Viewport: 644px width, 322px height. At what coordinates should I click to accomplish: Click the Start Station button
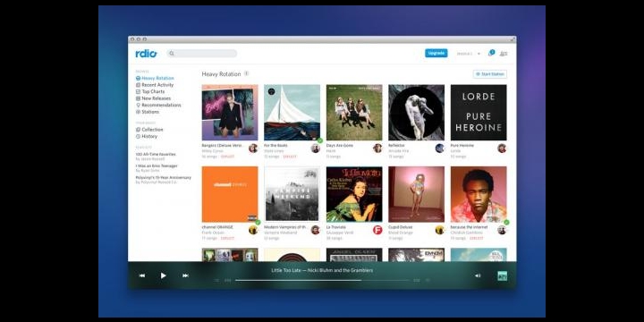pyautogui.click(x=489, y=74)
